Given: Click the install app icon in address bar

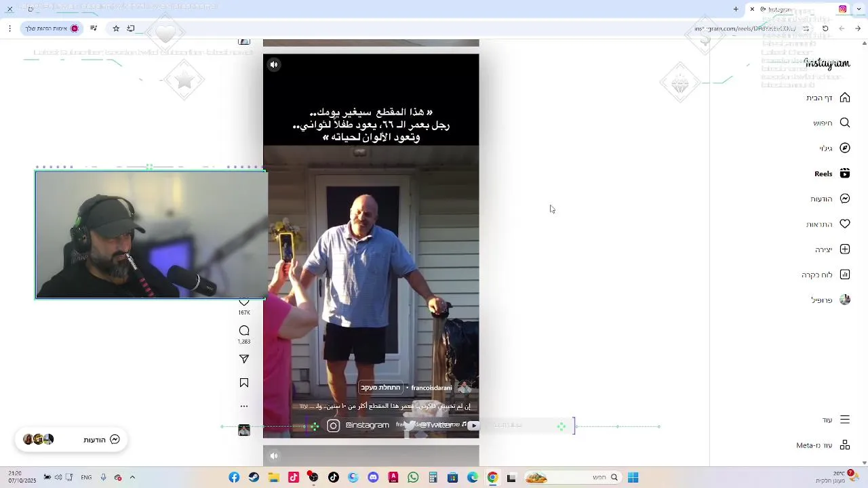Looking at the screenshot, I should (131, 28).
